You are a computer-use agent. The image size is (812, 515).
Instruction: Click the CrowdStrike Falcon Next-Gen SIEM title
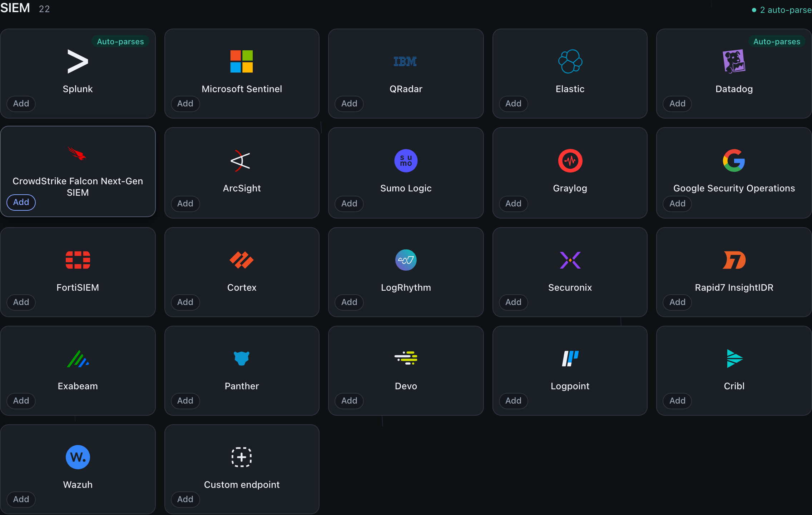click(78, 187)
